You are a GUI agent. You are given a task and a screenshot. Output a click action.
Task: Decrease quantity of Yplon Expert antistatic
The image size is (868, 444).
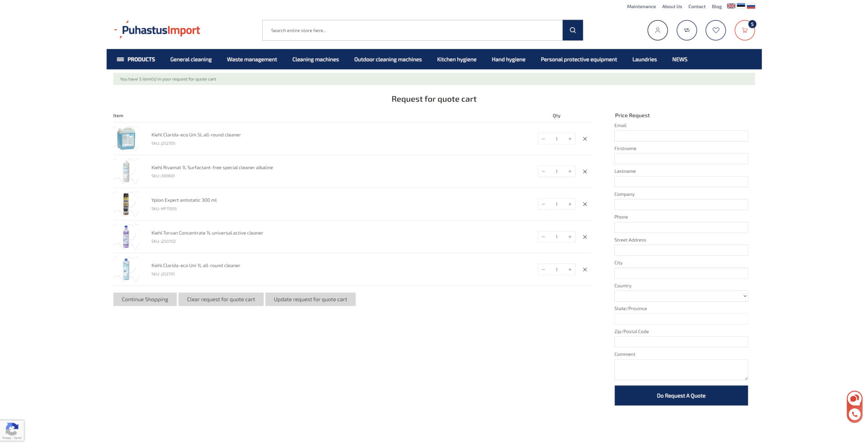543,204
